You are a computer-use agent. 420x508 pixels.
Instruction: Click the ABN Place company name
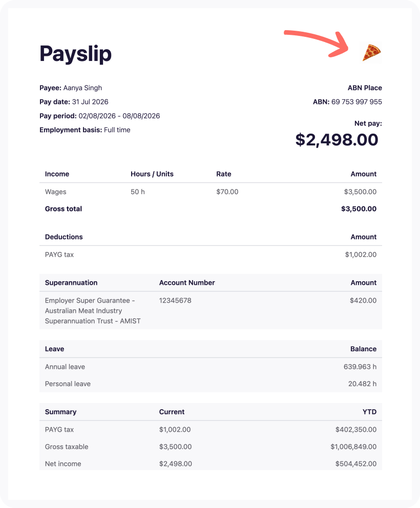365,88
